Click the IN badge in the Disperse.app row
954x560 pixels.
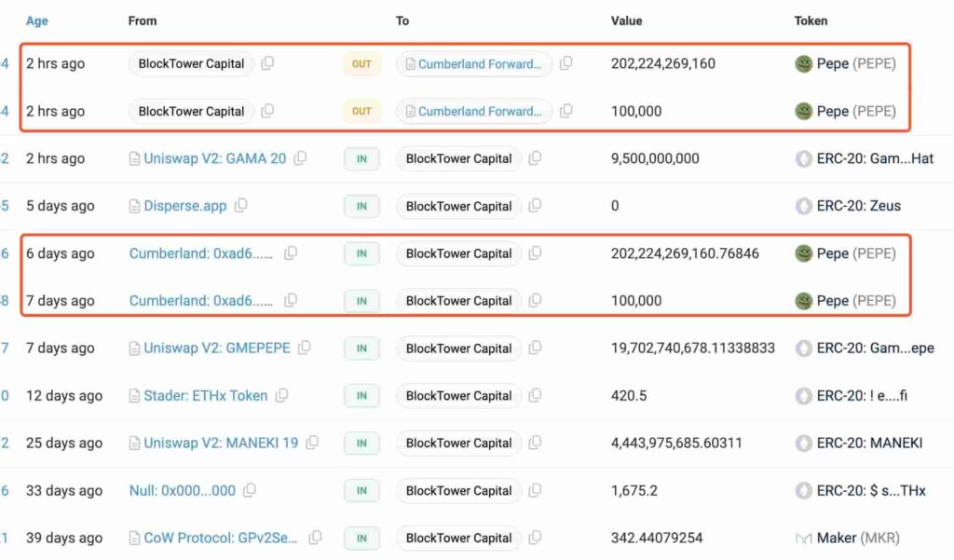pos(361,206)
